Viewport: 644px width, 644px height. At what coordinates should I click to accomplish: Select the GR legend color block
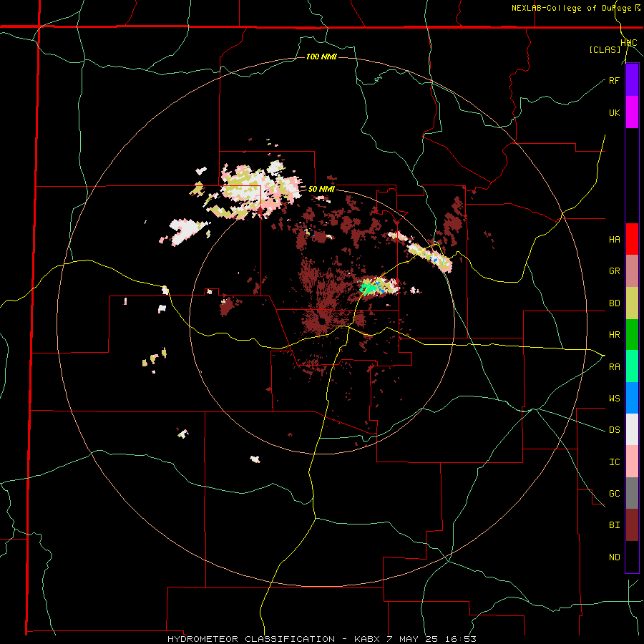click(x=632, y=271)
